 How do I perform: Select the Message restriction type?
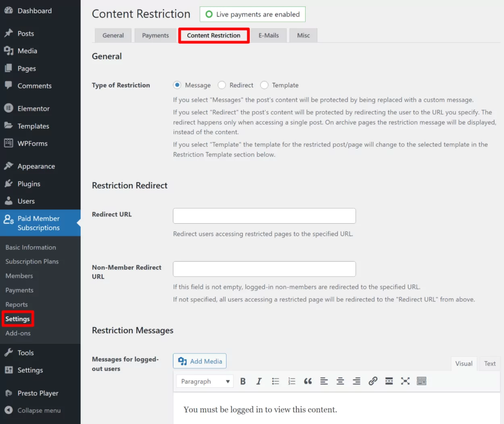177,85
